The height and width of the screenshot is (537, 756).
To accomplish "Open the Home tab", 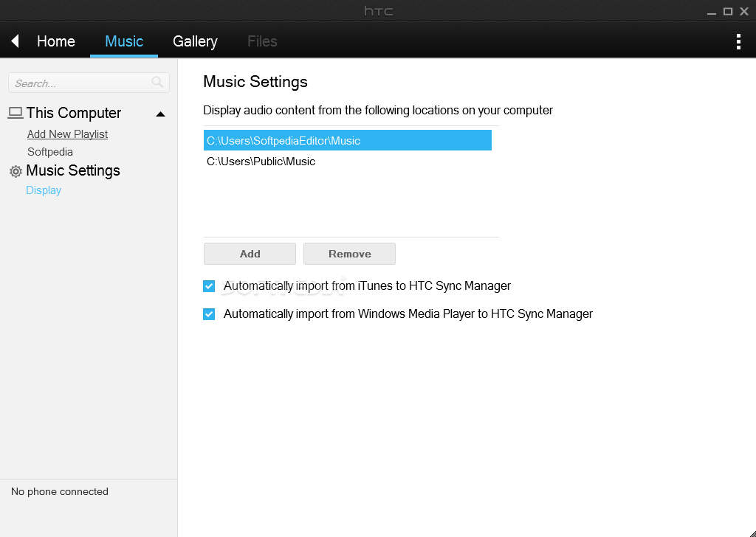I will click(55, 41).
